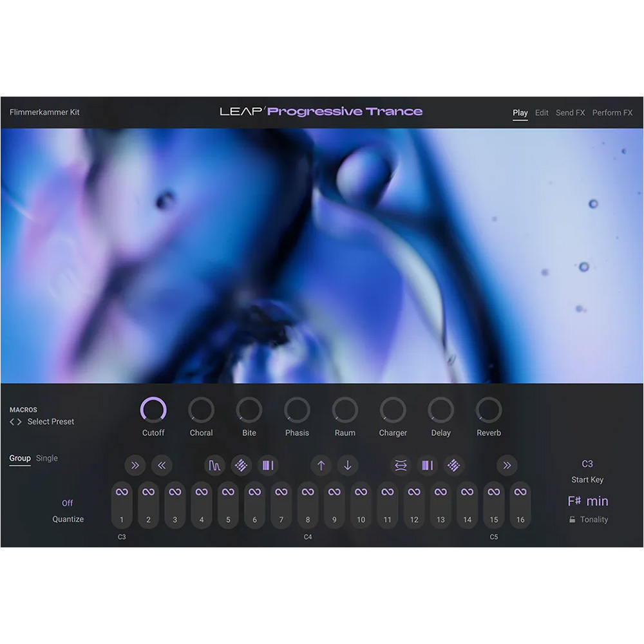Toggle the loop icon on pad 1
This screenshot has height=644, width=644.
[122, 491]
